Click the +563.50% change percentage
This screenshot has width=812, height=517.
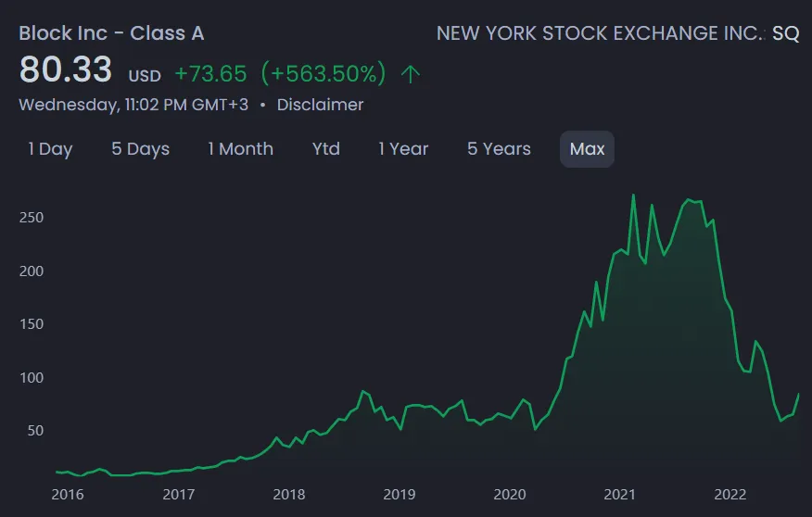(x=324, y=73)
